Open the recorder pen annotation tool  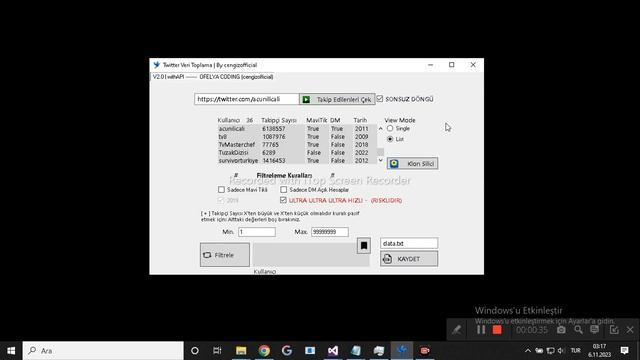tap(456, 330)
